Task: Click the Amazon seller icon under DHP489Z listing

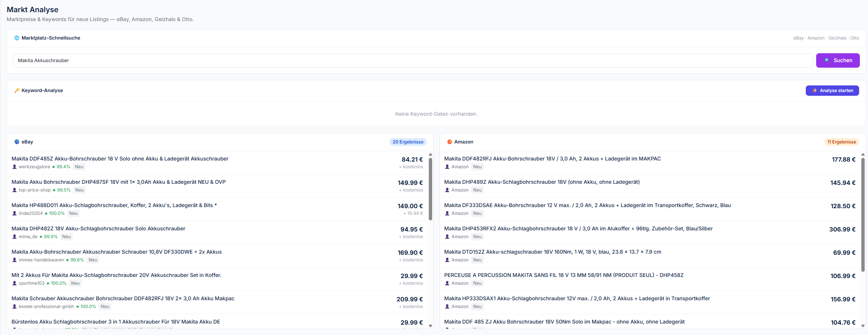Action: tap(447, 190)
